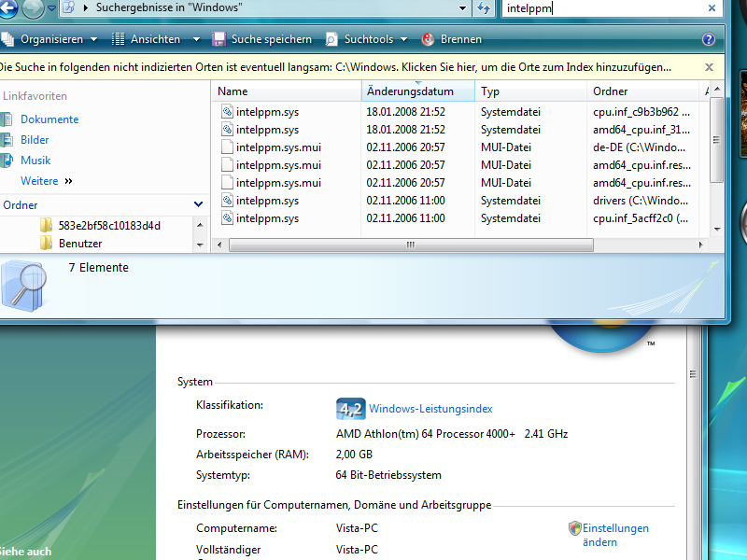Click the forward navigation arrow

(x=33, y=8)
